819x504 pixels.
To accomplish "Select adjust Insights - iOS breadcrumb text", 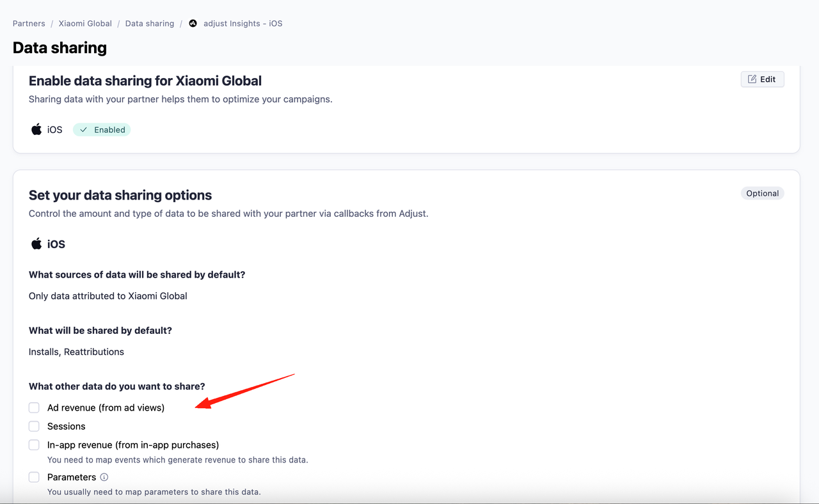I will pyautogui.click(x=243, y=24).
